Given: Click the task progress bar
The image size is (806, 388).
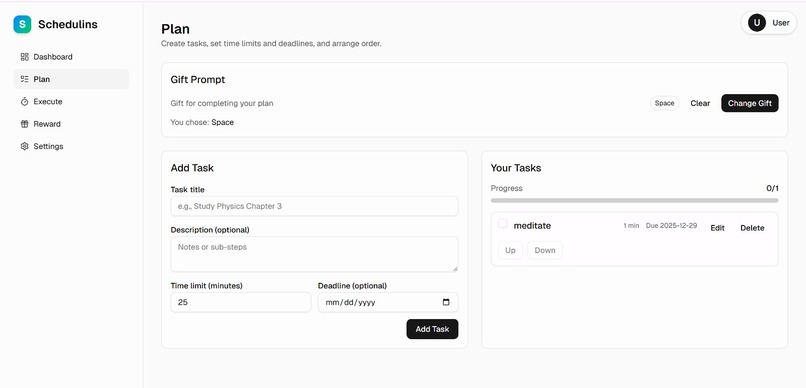Looking at the screenshot, I should click(x=634, y=200).
